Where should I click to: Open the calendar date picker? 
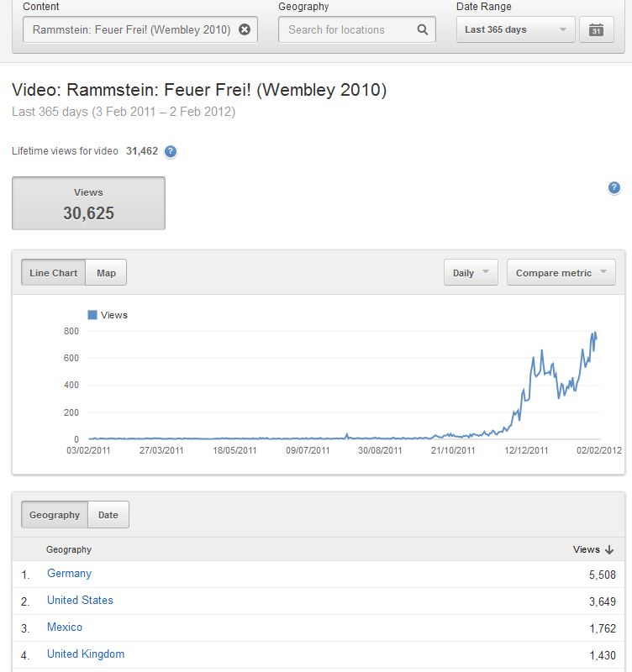point(596,29)
